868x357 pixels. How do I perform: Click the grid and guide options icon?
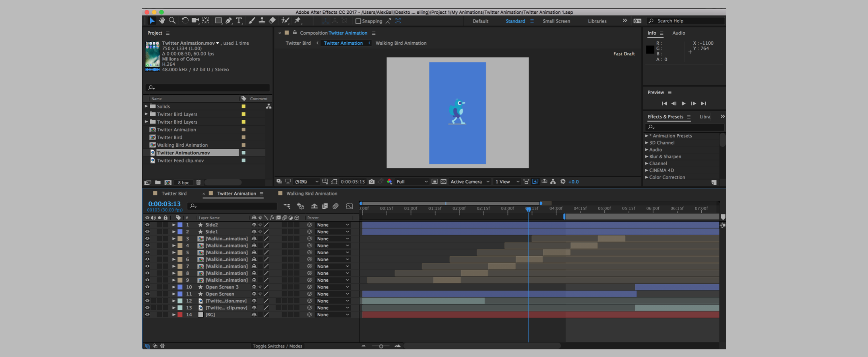[x=325, y=182]
